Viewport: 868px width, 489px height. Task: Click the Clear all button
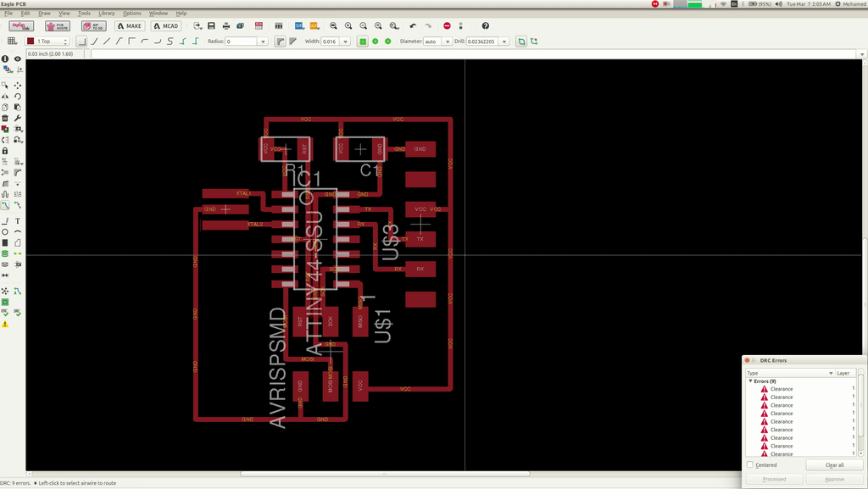click(834, 464)
